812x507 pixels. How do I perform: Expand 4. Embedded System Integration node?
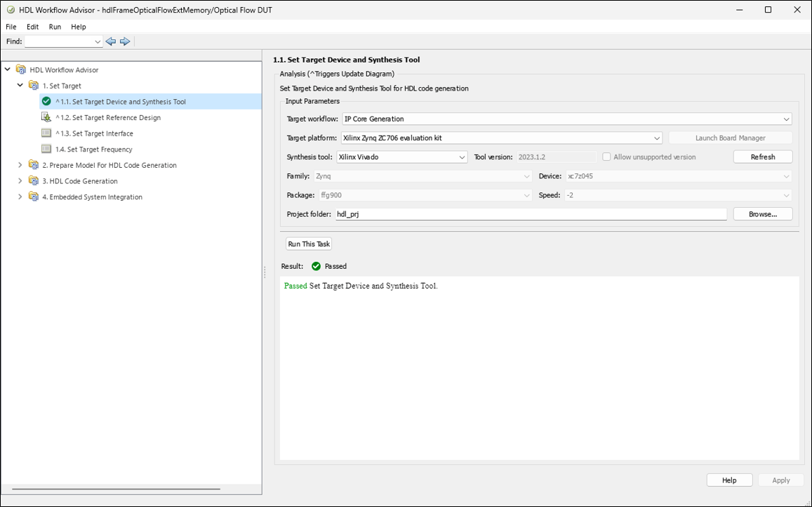20,197
